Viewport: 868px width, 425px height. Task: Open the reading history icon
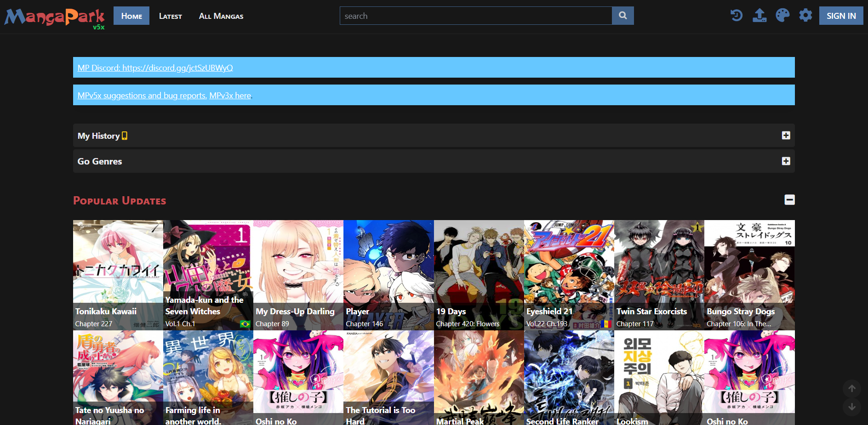coord(736,16)
